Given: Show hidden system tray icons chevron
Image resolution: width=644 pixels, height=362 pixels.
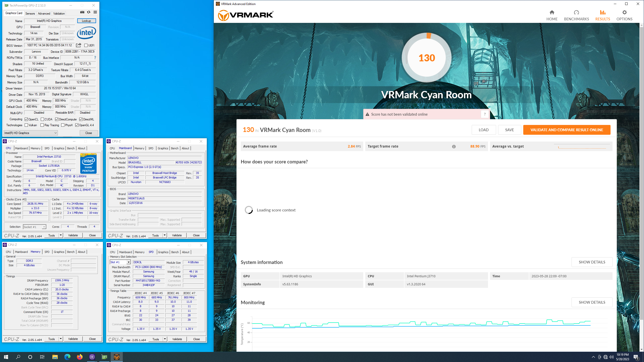Looking at the screenshot, I should (593, 357).
